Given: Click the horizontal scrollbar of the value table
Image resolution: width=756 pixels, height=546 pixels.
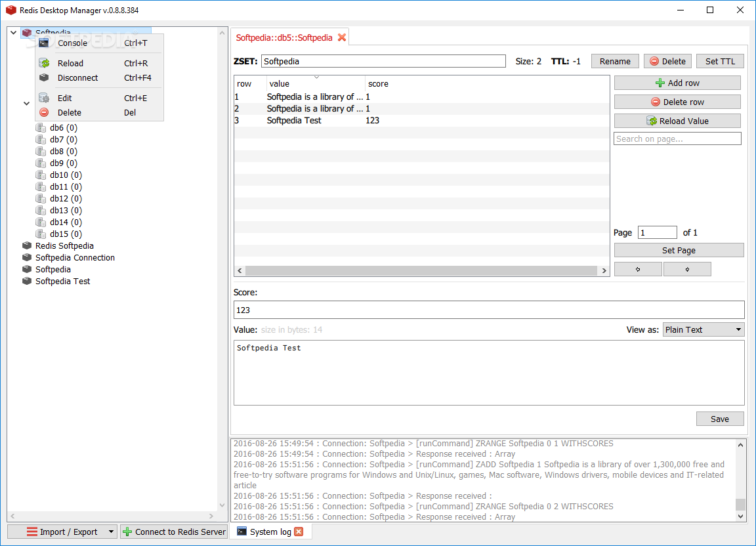Looking at the screenshot, I should coord(421,270).
